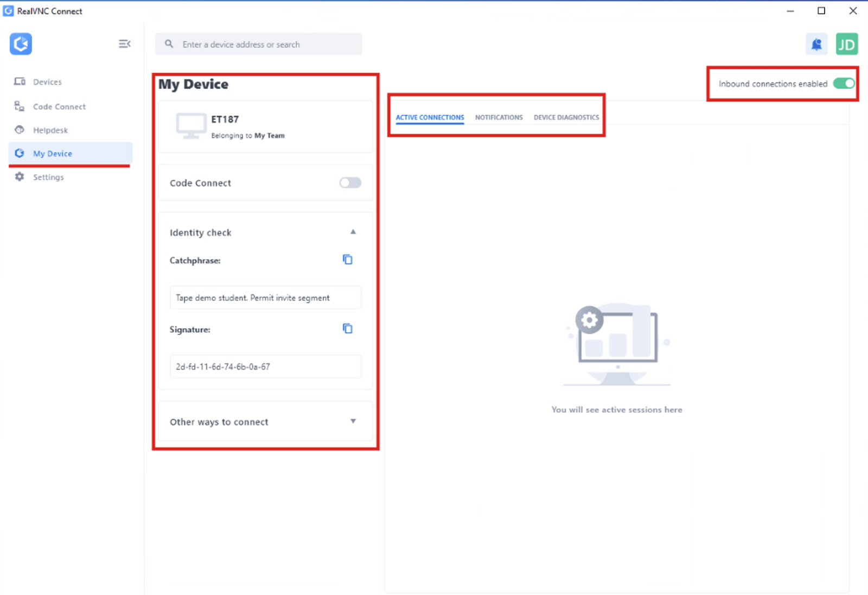Click the search magnifier icon
The image size is (868, 595).
(169, 44)
